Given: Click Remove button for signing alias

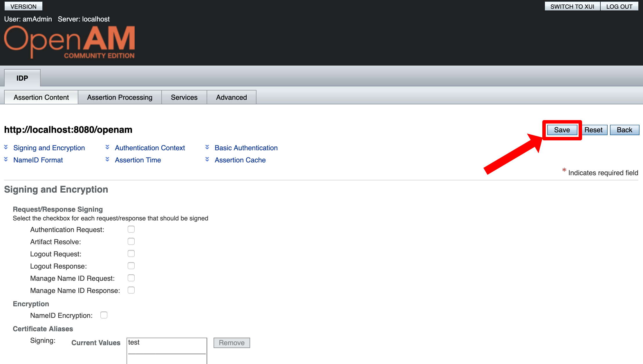Looking at the screenshot, I should tap(232, 343).
